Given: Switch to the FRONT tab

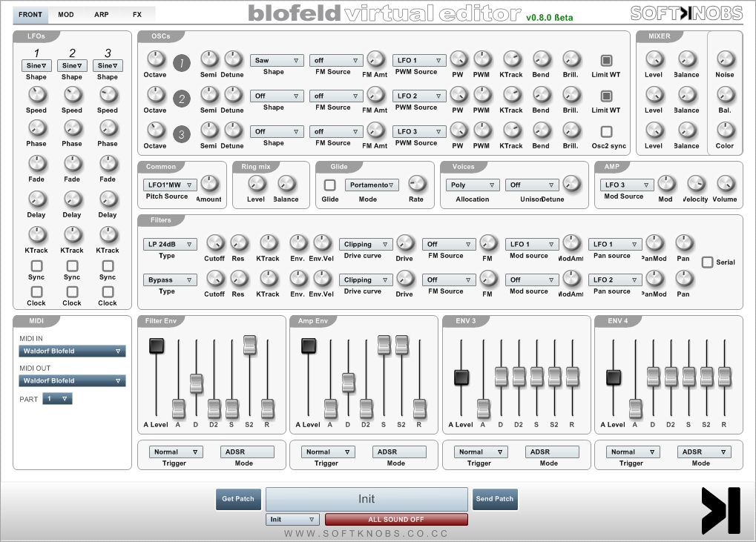Looking at the screenshot, I should point(30,14).
